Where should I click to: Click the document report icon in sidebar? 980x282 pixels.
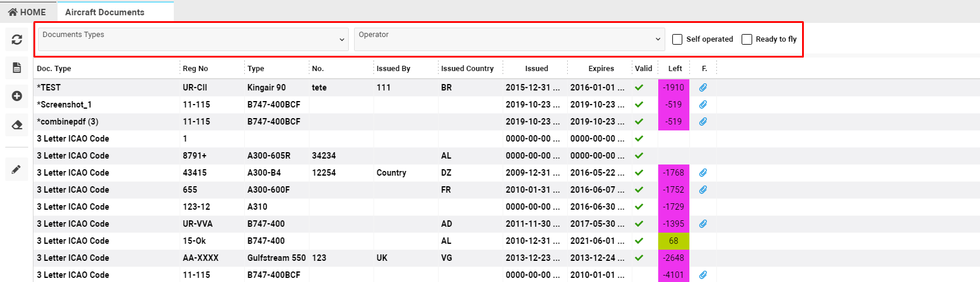click(17, 68)
